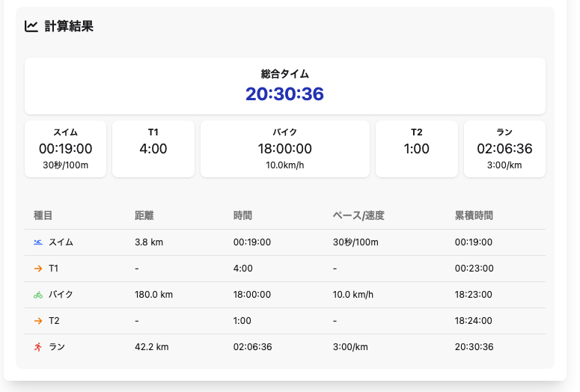Image resolution: width=580 pixels, height=392 pixels.
Task: Click the 計算結果 heading text
Action: [69, 26]
